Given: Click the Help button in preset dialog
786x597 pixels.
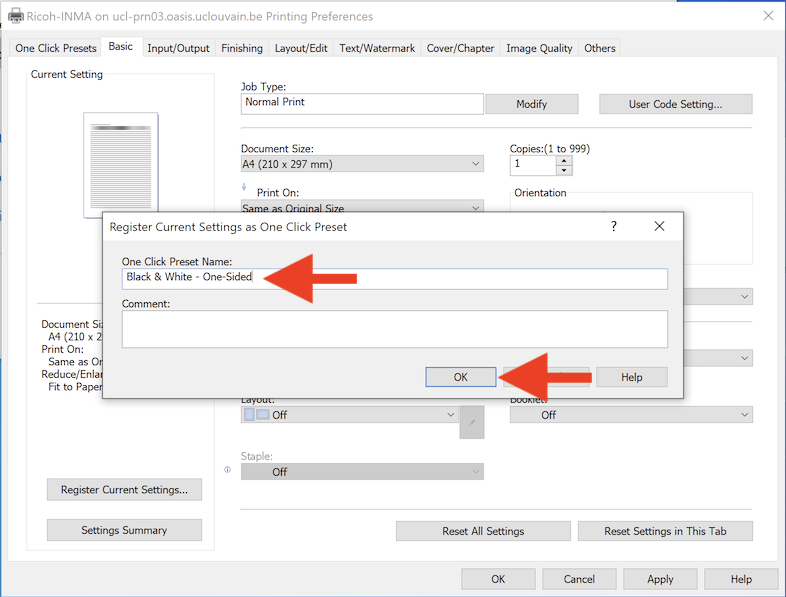Looking at the screenshot, I should coord(632,377).
